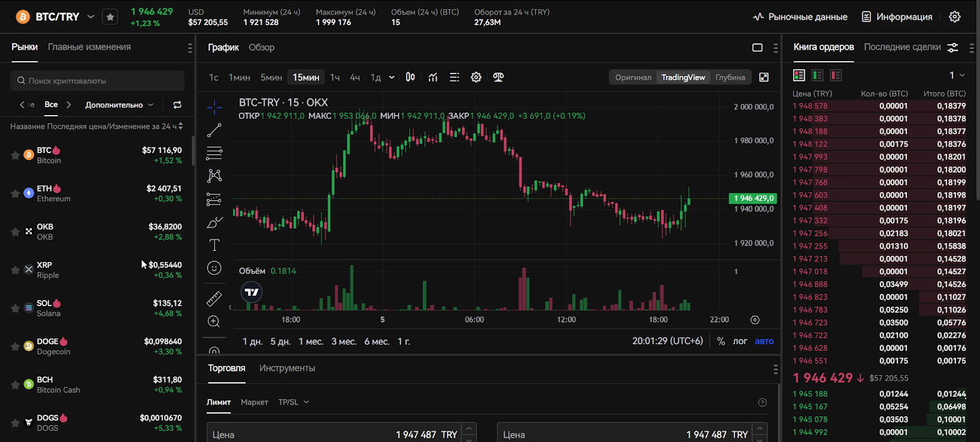Open the Информация link

pos(897,17)
